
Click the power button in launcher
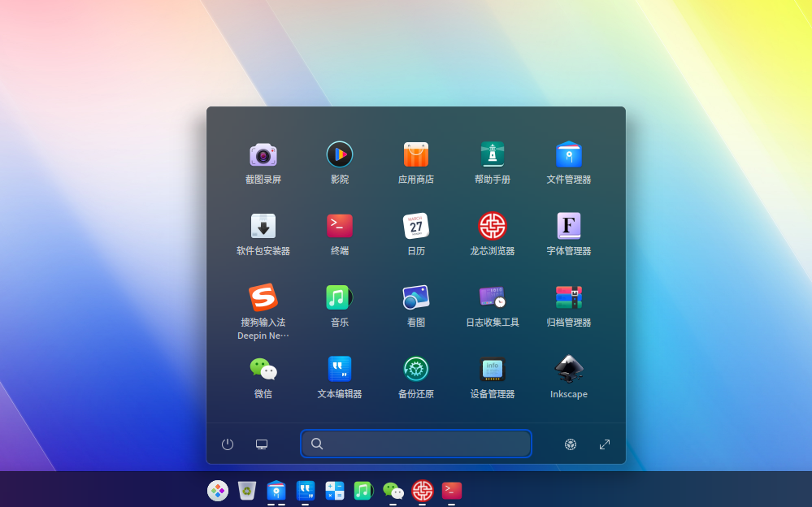[228, 444]
